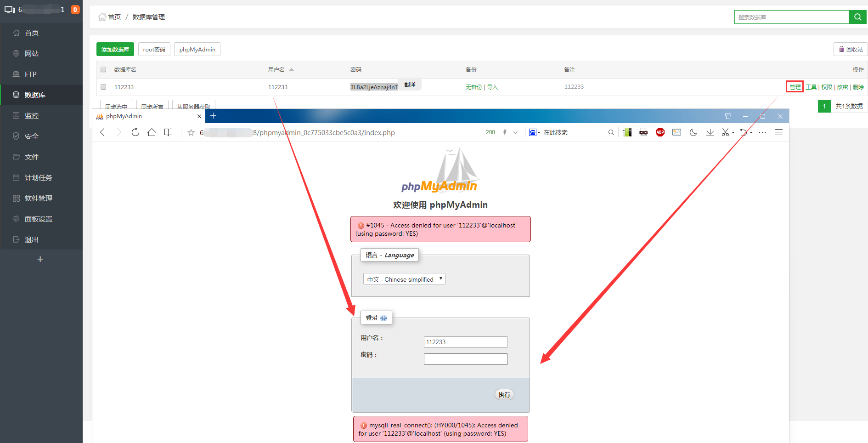Bookmark page with the star icon
Viewport: 868px width, 443px height.
[x=191, y=132]
